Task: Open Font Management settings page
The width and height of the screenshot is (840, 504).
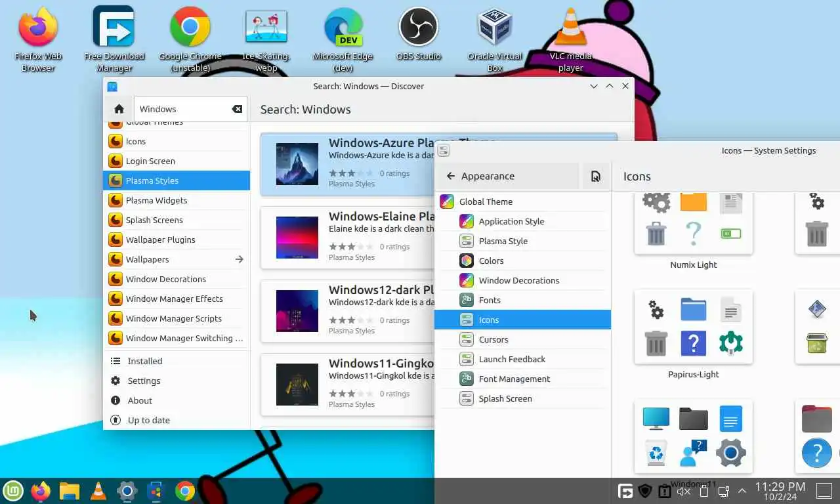Action: coord(522,379)
